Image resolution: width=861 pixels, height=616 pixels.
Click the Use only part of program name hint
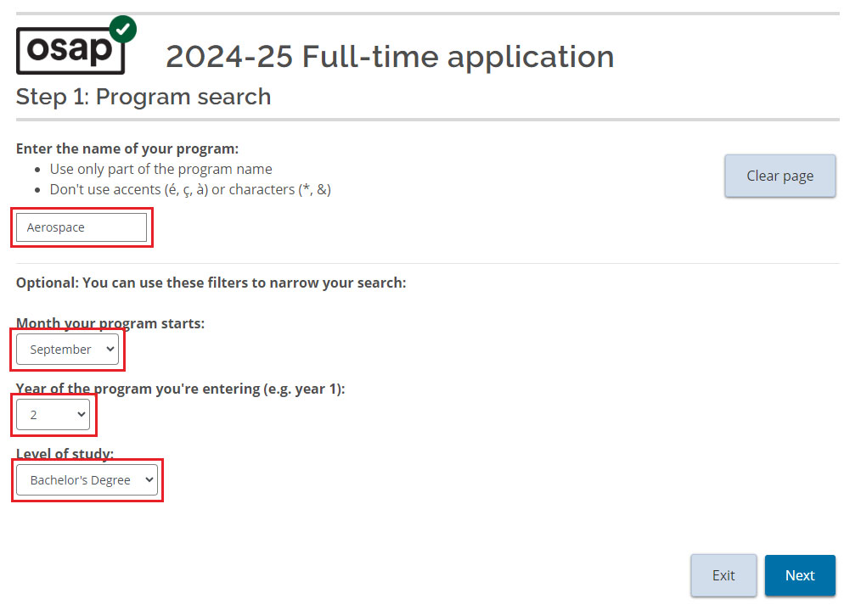pyautogui.click(x=161, y=169)
